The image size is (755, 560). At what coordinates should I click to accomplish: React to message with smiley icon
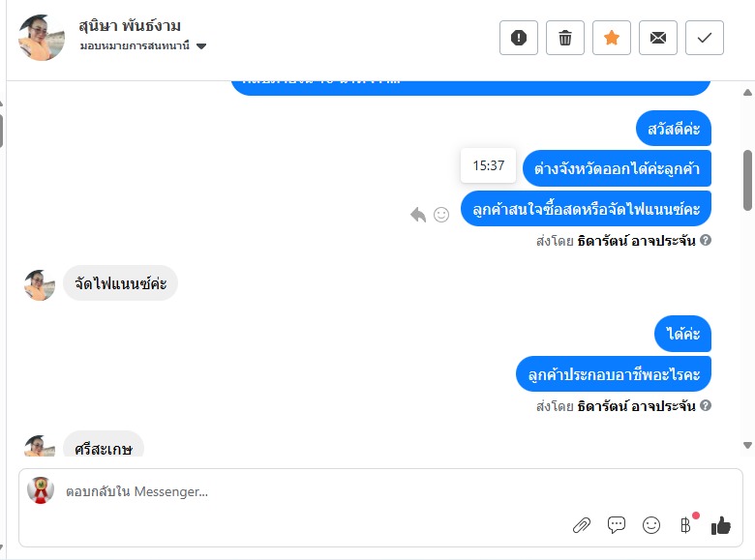pos(441,215)
